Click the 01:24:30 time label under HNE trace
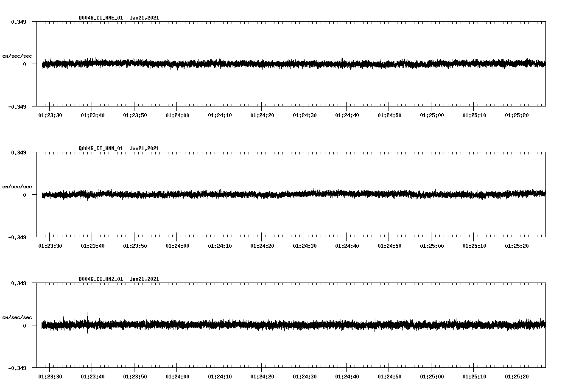The width and height of the screenshot is (576, 392). point(304,114)
